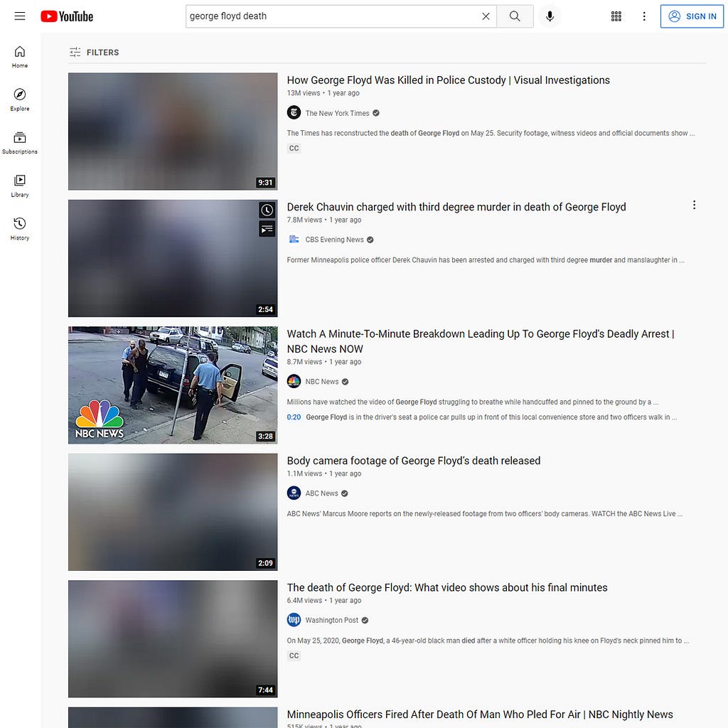
Task: Open Library in the sidebar
Action: pos(19,186)
